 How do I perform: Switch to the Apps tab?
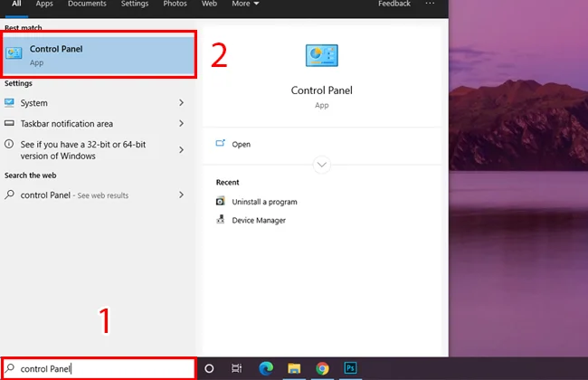pyautogui.click(x=44, y=4)
